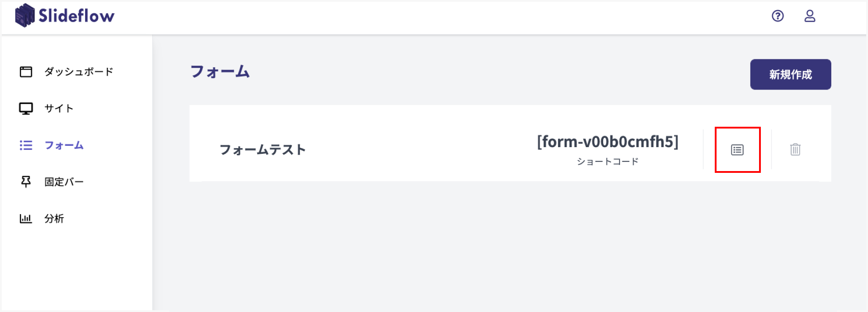The height and width of the screenshot is (312, 868).
Task: Click the bar chart icon for 分析
Action: (x=26, y=218)
